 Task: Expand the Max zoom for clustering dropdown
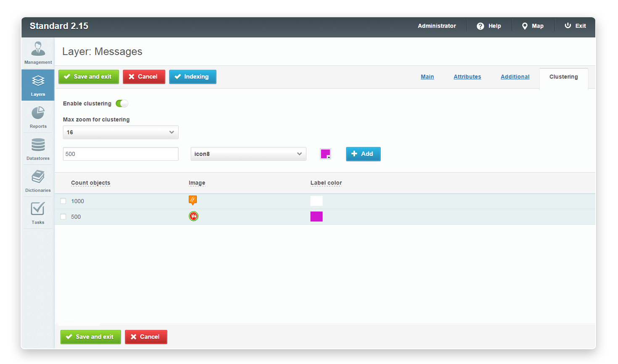pos(121,132)
